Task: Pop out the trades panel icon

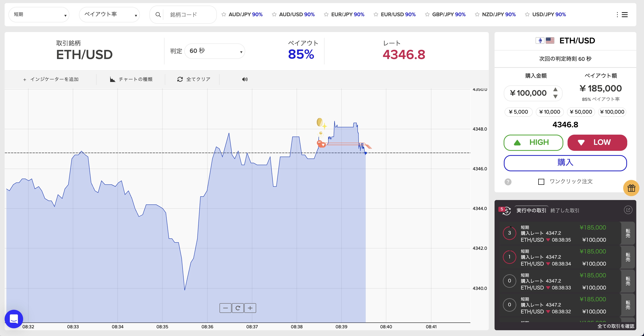Action: tap(628, 210)
